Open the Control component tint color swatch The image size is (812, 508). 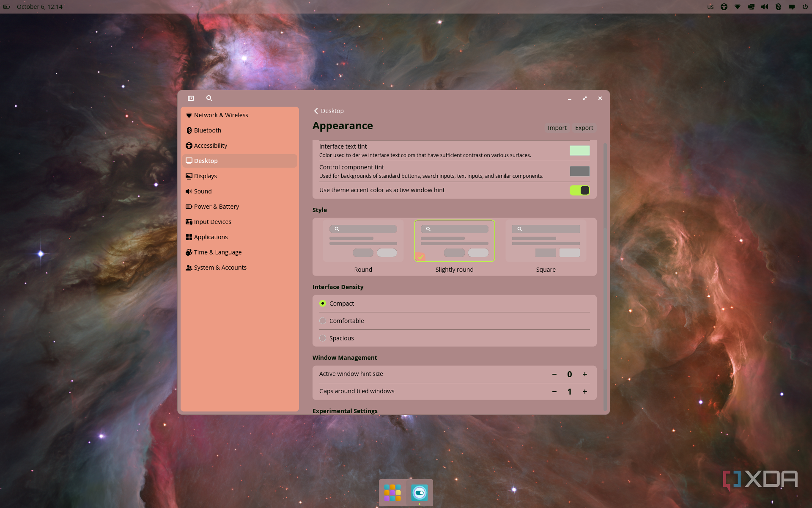(x=579, y=171)
